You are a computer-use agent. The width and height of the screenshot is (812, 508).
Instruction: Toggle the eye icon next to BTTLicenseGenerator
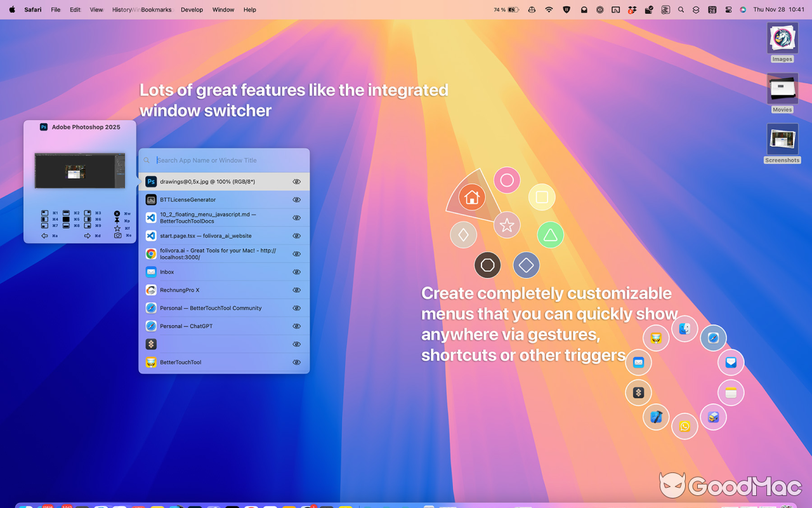(x=296, y=199)
